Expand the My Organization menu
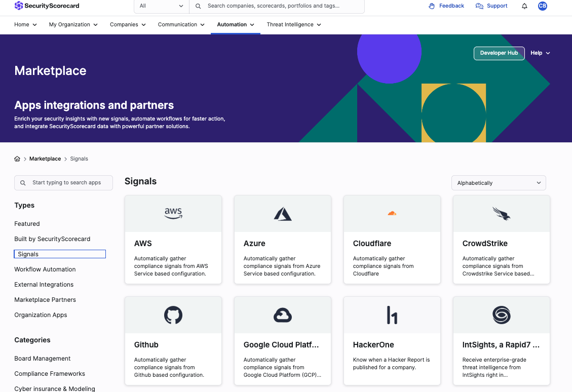Viewport: 572px width, 392px height. pos(73,24)
